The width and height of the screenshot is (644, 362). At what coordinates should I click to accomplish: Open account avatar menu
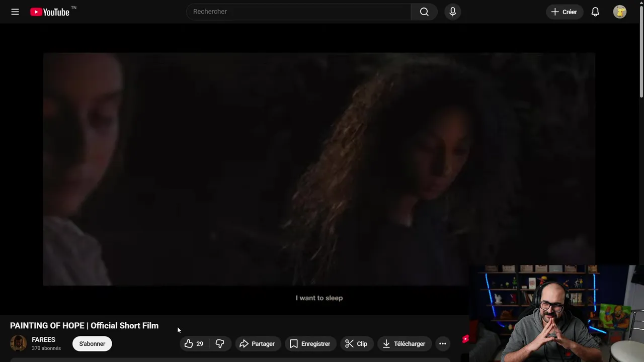(x=620, y=12)
